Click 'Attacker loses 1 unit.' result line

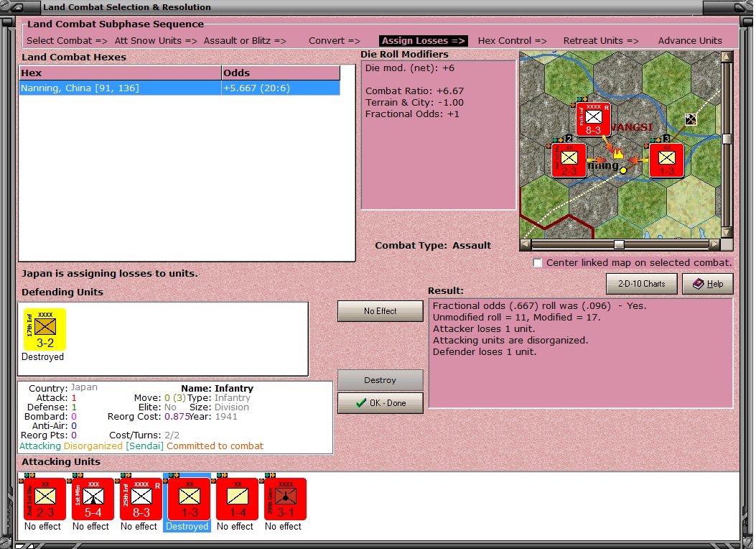coord(484,329)
